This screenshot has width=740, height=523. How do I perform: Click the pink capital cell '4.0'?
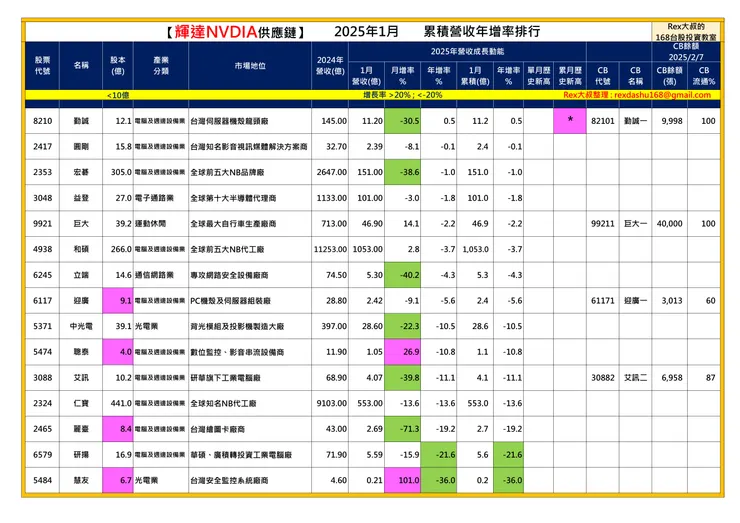pos(118,352)
